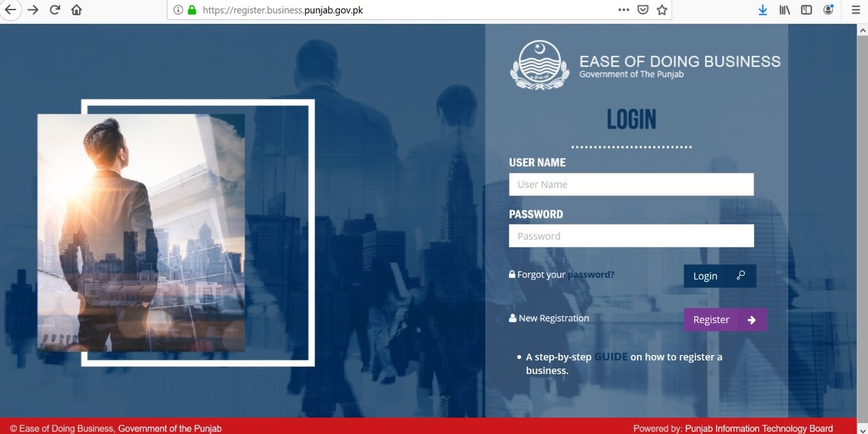Viewport: 868px width, 434px height.
Task: Go back to the previous page
Action: (x=10, y=10)
